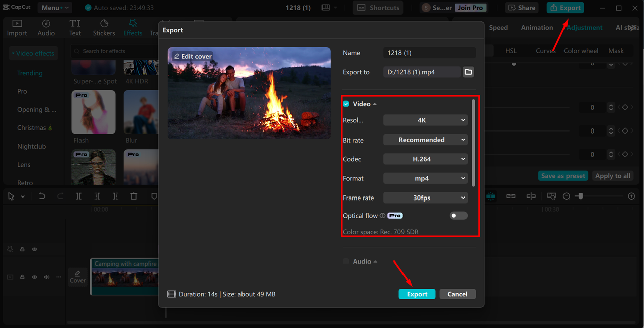Uncheck the Video export checkbox
This screenshot has height=328, width=644.
point(346,104)
